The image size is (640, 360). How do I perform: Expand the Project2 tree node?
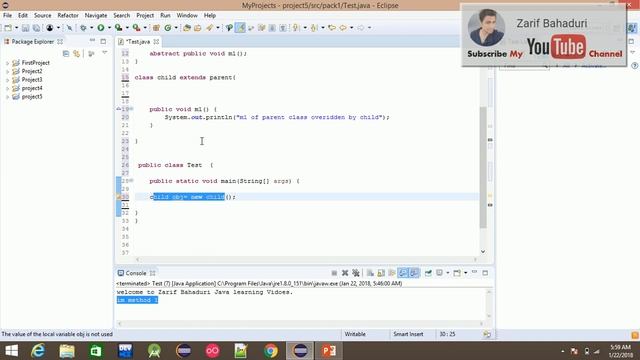click(7, 71)
